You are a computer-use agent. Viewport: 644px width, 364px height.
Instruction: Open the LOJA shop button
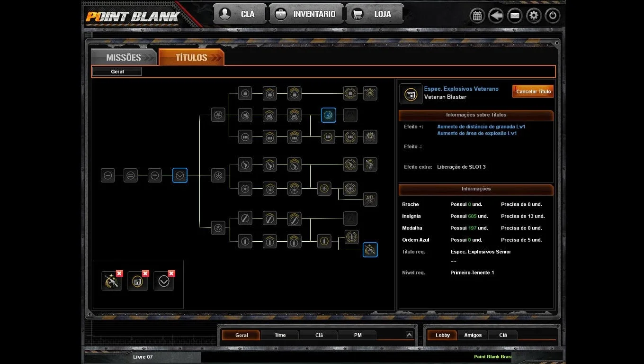[x=375, y=14]
